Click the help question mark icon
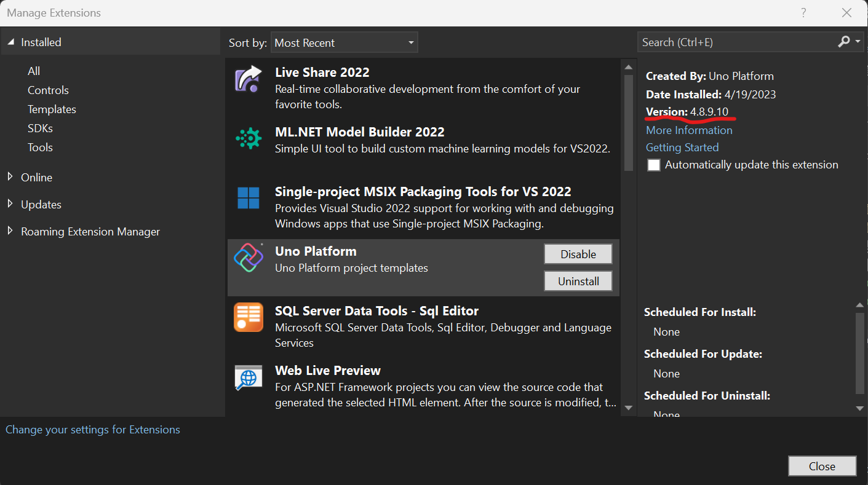The image size is (868, 485). click(803, 13)
